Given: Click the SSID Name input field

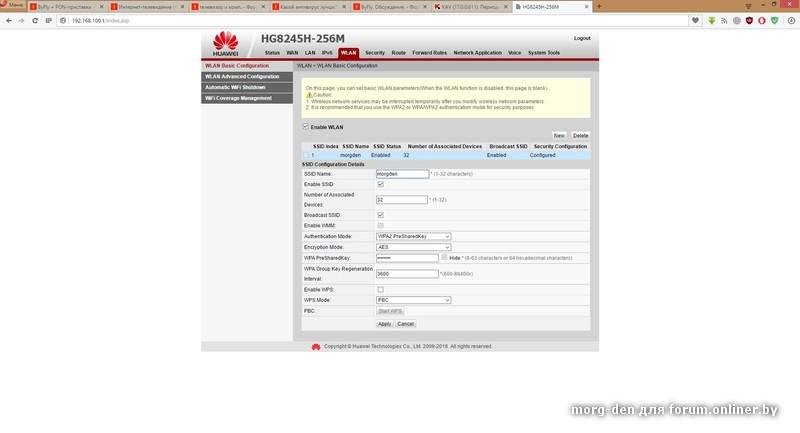Looking at the screenshot, I should click(403, 174).
